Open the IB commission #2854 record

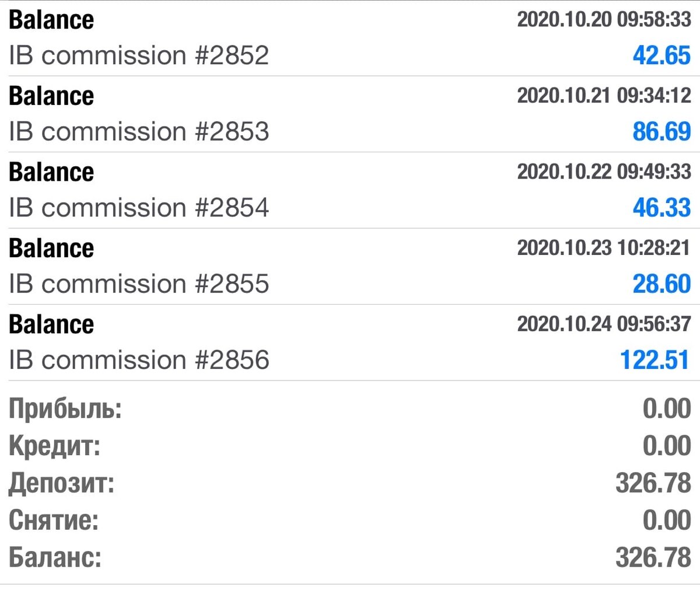tap(139, 208)
